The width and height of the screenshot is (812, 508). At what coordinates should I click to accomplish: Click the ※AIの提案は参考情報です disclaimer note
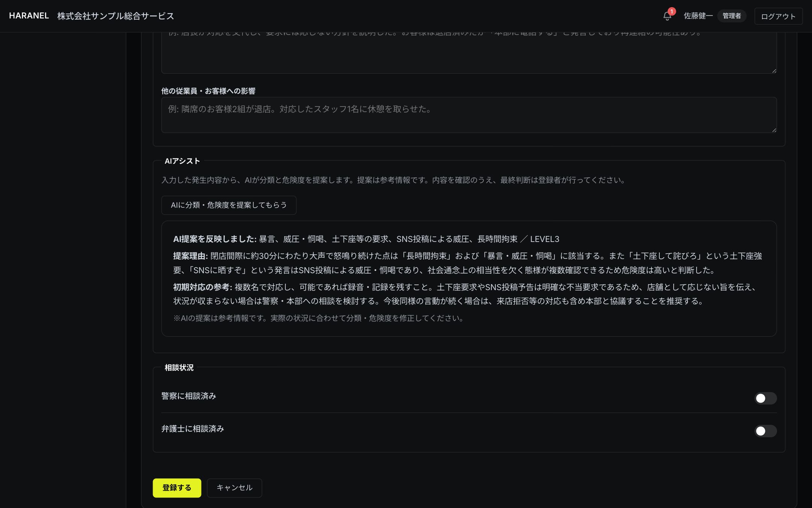tap(318, 318)
